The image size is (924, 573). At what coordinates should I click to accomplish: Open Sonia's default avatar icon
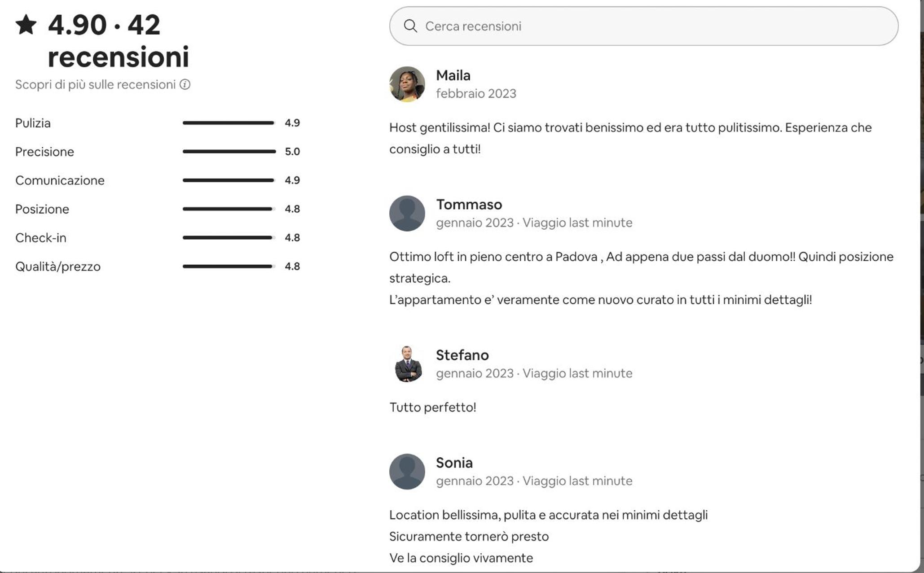(x=407, y=472)
